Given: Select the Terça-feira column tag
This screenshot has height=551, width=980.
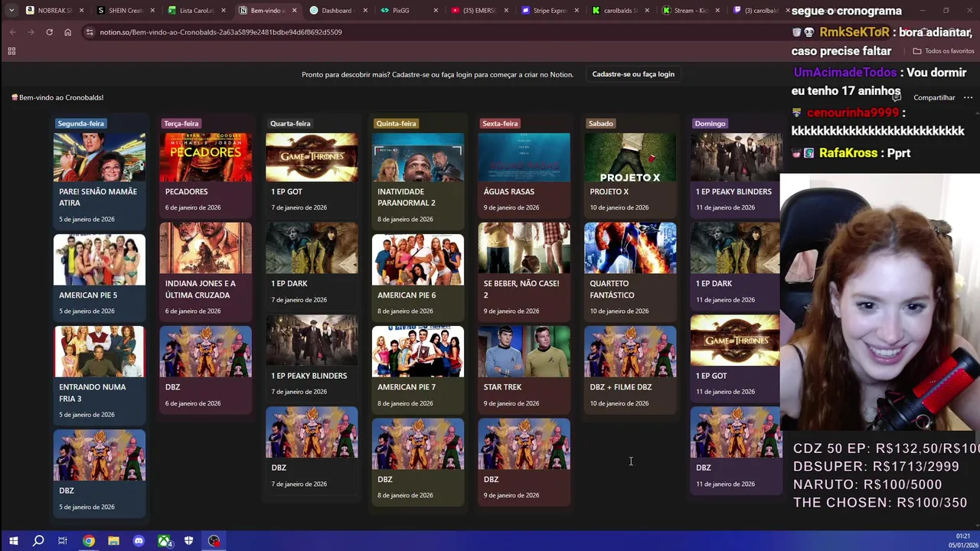Looking at the screenshot, I should (x=181, y=123).
